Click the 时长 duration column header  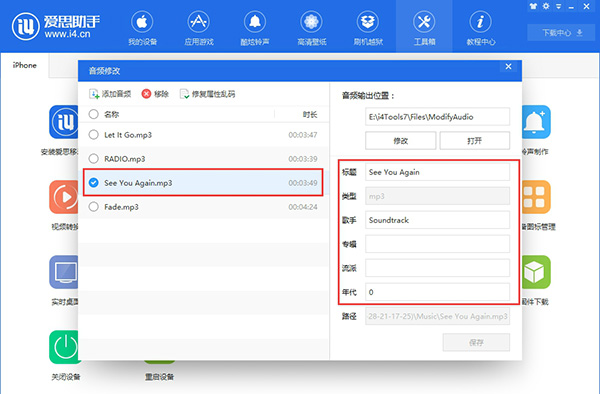(x=310, y=114)
